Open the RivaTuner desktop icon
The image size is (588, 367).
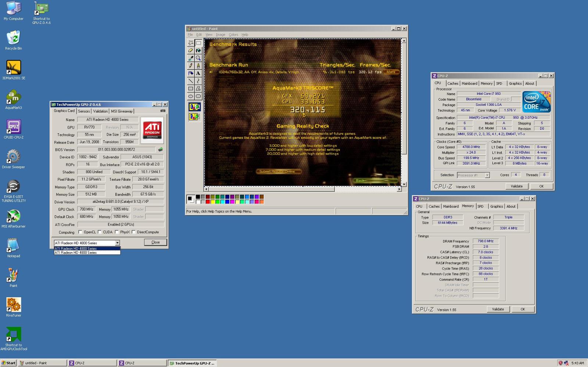[13, 307]
